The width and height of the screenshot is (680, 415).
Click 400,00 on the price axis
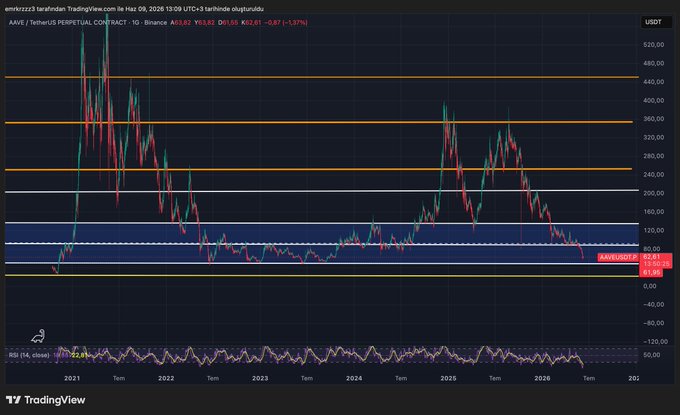(x=654, y=101)
